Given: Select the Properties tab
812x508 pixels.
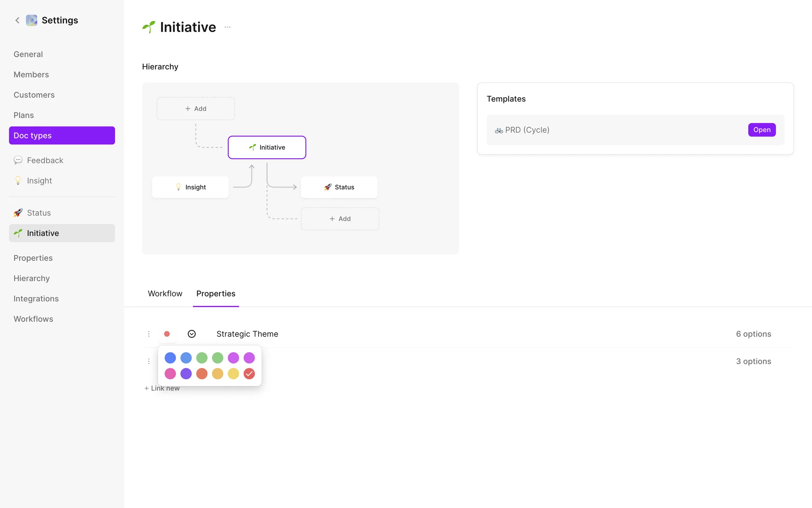Looking at the screenshot, I should click(216, 293).
